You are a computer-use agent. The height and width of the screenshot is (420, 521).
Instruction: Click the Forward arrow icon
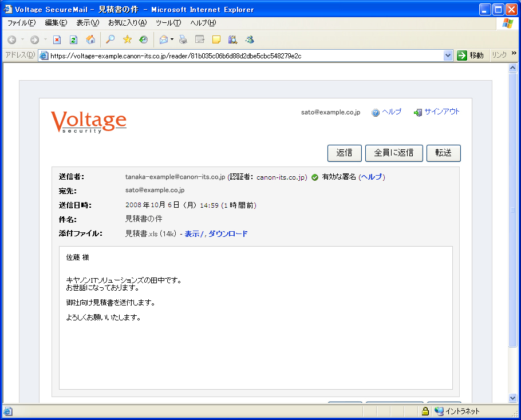[x=34, y=40]
